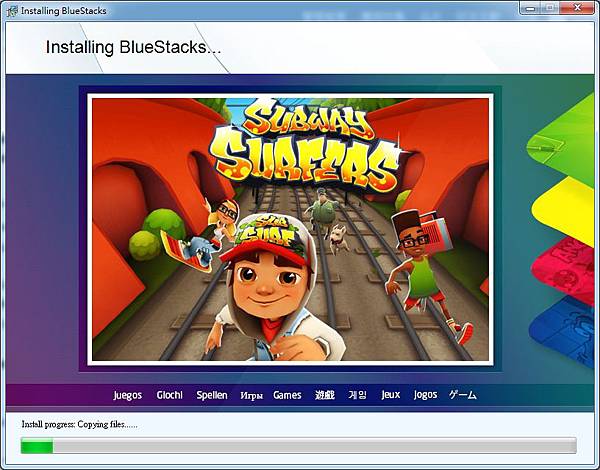This screenshot has height=470, width=600.
Task: Click the 'ゲーム' label
Action: pyautogui.click(x=463, y=395)
